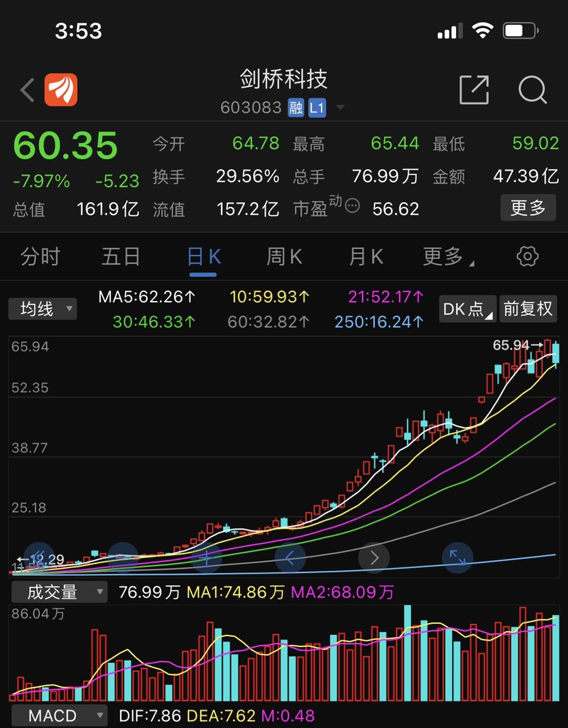Tap the dynamic P/E info icon
The width and height of the screenshot is (568, 728).
tap(353, 206)
